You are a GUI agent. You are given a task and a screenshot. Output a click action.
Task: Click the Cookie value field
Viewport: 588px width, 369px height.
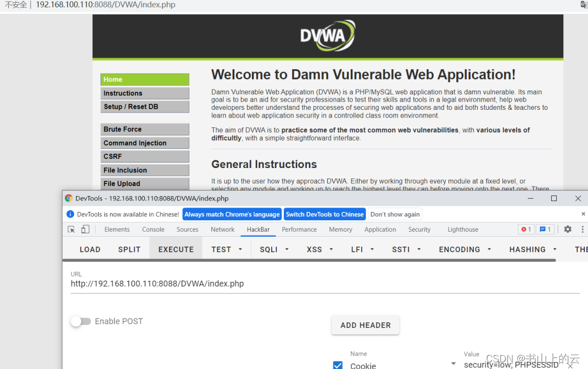512,365
